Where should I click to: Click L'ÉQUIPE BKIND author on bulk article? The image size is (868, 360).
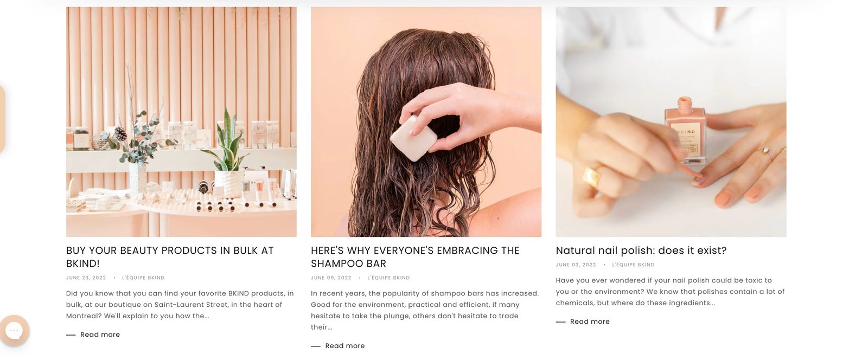143,278
